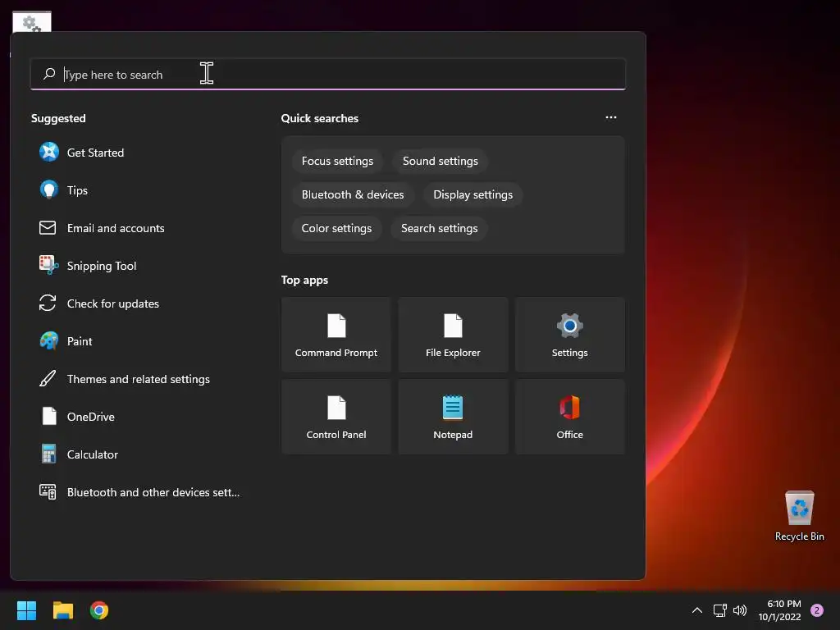Click the Get Started label in Suggested
Viewport: 840px width, 630px height.
[x=95, y=153]
